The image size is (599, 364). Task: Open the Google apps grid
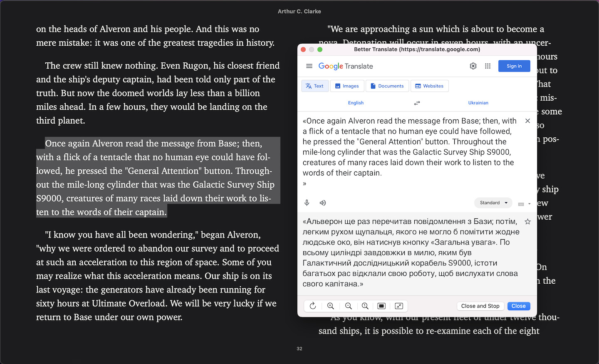click(488, 66)
